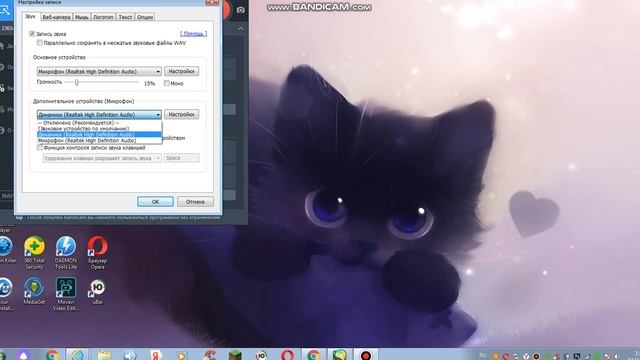Switch to the Мышь tab

click(82, 17)
